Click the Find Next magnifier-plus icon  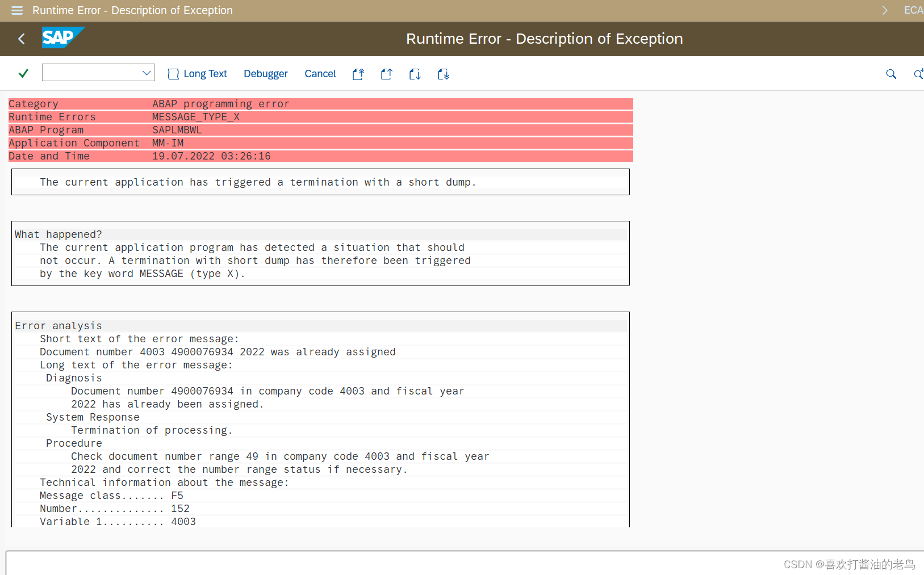click(918, 74)
